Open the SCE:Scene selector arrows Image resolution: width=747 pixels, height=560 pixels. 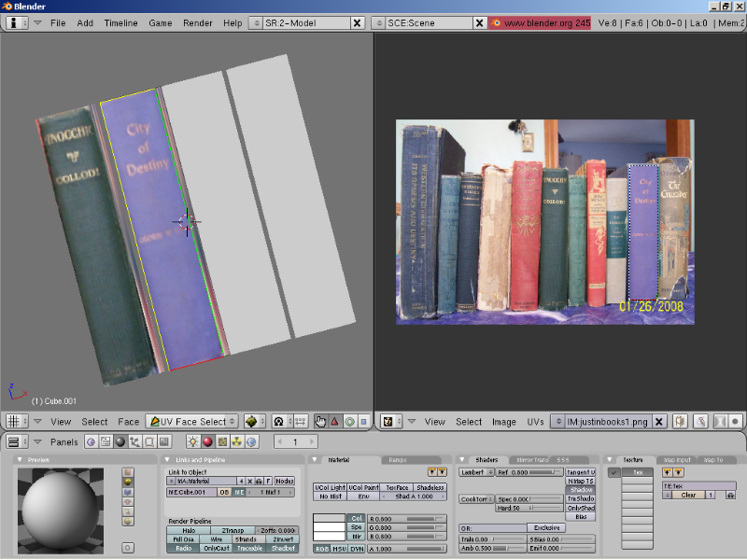coord(378,22)
